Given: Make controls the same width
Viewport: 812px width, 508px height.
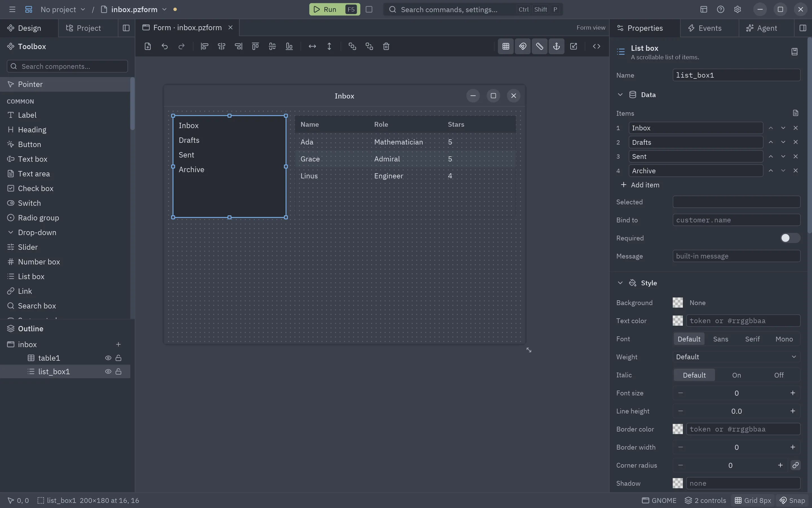Looking at the screenshot, I should (312, 46).
